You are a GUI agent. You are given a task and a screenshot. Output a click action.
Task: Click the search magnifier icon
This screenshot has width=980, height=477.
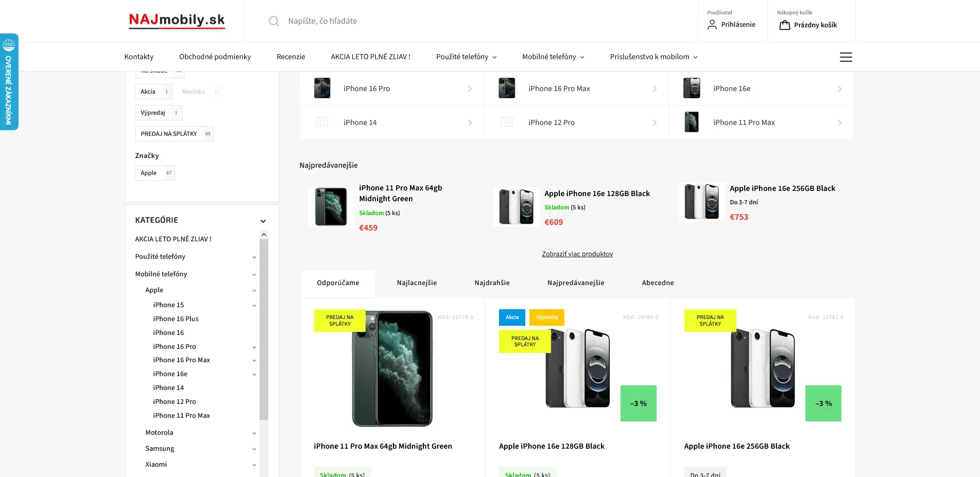pos(274,21)
